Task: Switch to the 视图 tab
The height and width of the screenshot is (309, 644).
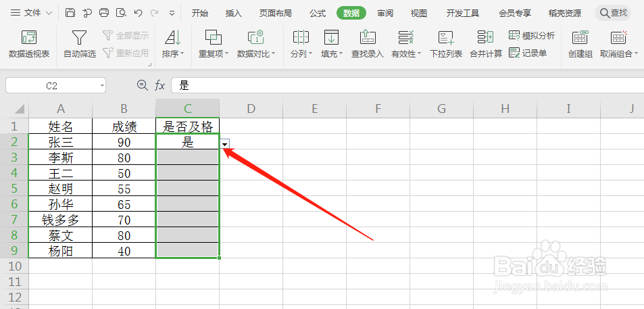Action: 419,13
